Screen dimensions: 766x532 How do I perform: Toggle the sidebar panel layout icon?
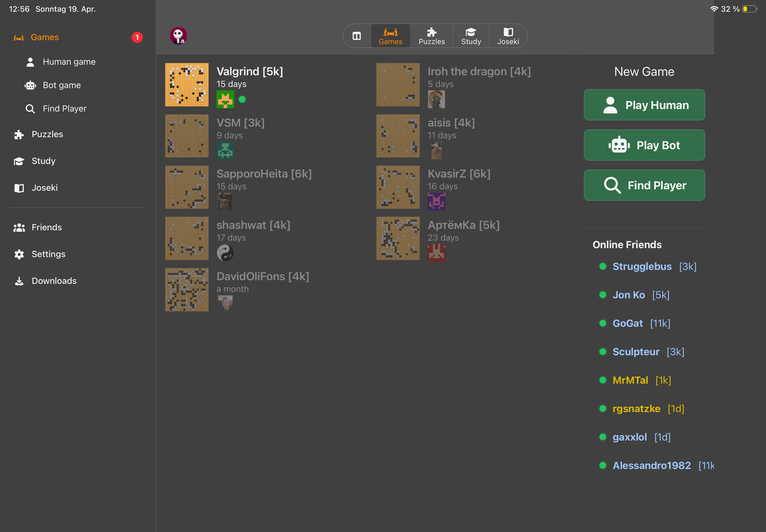coord(357,36)
